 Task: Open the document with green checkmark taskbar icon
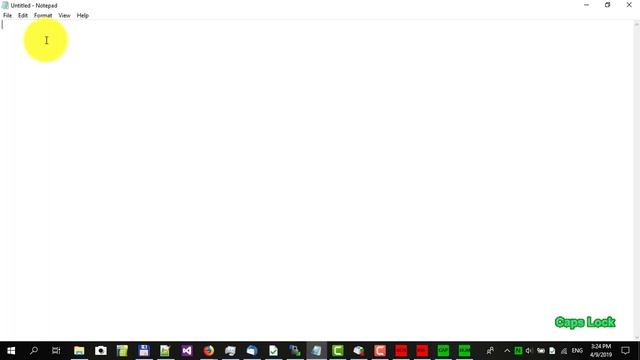(273, 351)
